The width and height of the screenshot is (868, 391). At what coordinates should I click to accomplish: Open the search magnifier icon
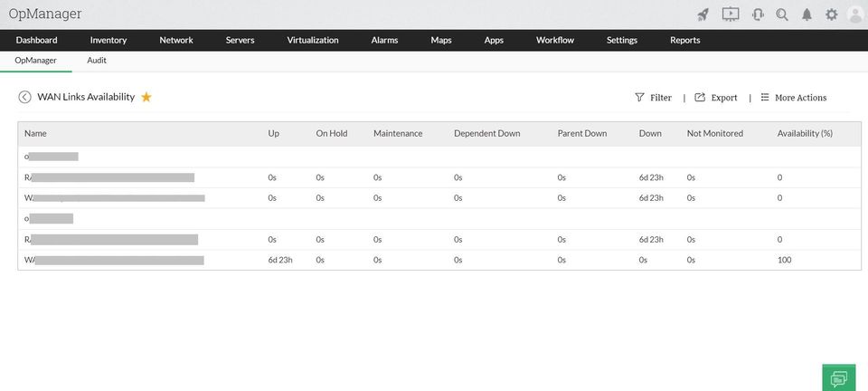coord(781,14)
